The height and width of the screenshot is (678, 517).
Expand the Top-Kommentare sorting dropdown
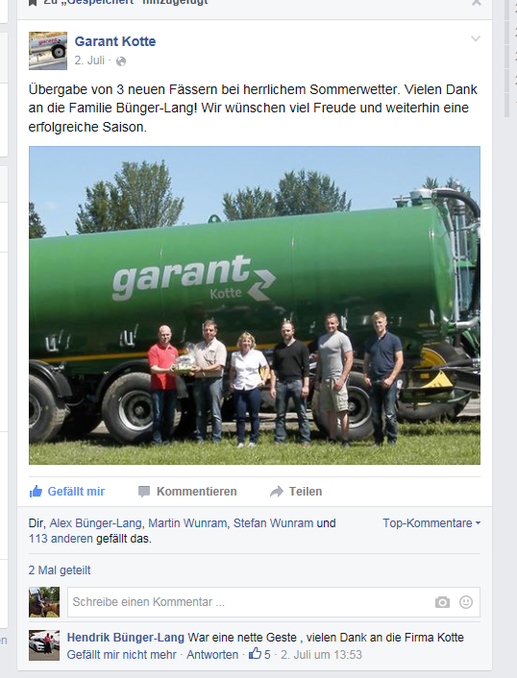[x=431, y=523]
